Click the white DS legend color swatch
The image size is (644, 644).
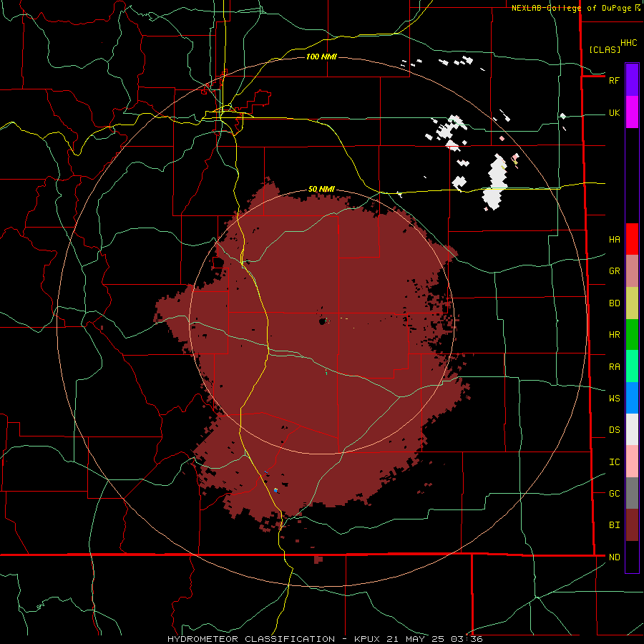(632, 429)
